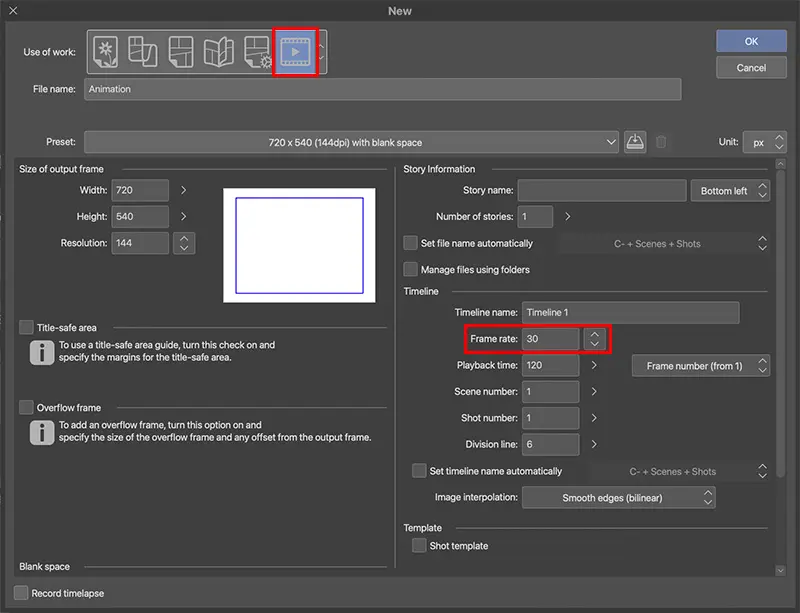
Task: Toggle the Record timelapse checkbox
Action: [21, 593]
